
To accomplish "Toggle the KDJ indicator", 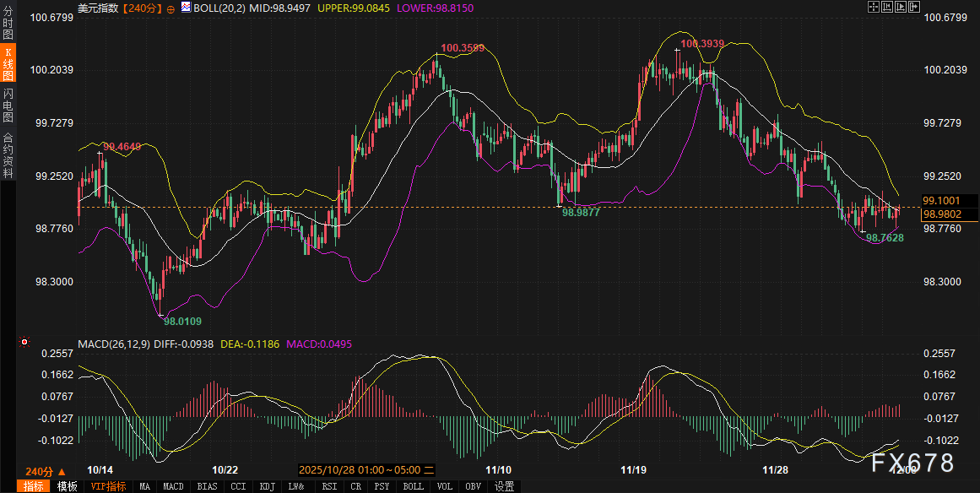I will 267,486.
